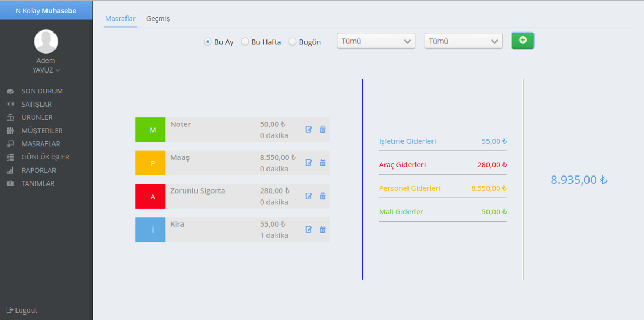
Task: Select the Bu Hafta radio option
Action: click(x=245, y=42)
